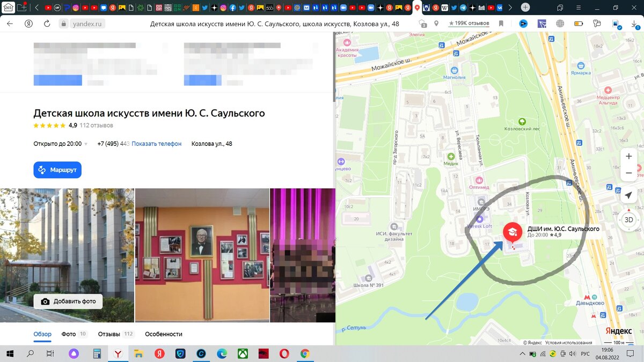Screen dimensions: 644x362
Task: Click the Яндекс logo on map
Action: 619,330
